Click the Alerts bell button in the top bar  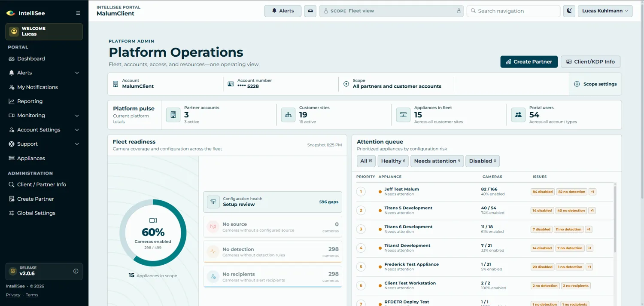click(x=283, y=11)
